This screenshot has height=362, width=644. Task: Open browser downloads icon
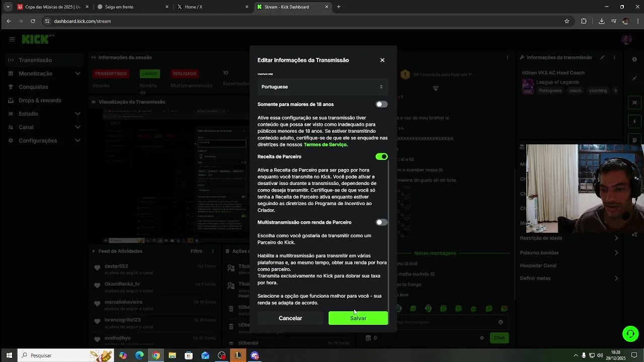click(x=601, y=21)
